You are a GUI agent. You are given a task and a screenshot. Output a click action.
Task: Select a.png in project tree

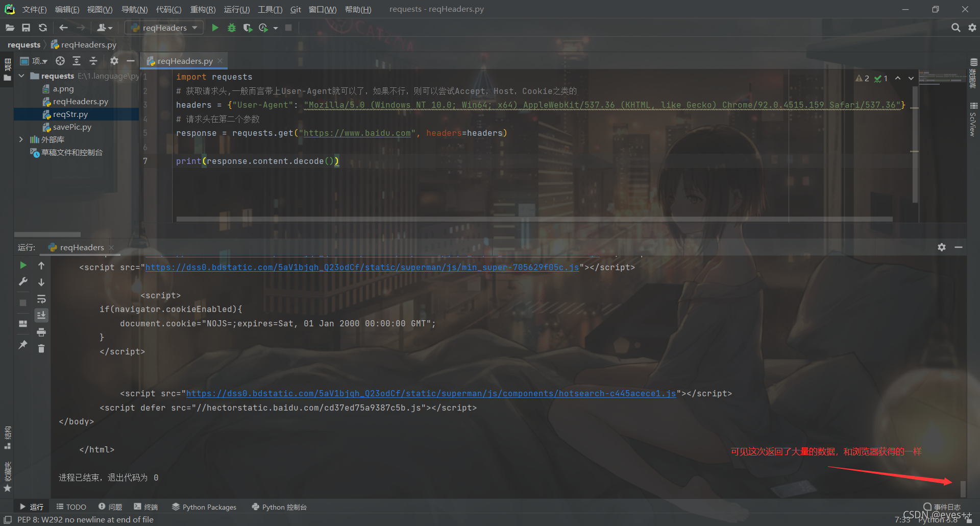pos(63,89)
